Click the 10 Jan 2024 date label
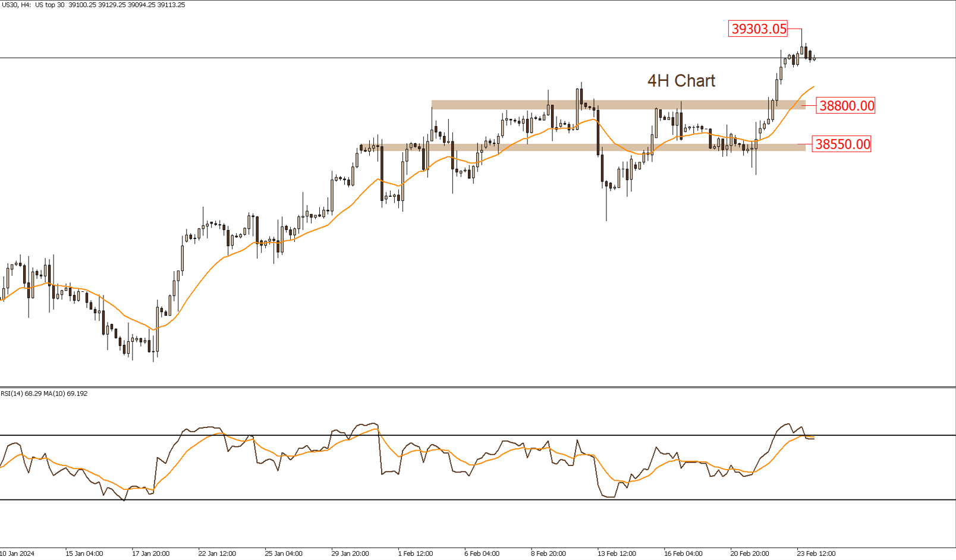 pos(18,553)
